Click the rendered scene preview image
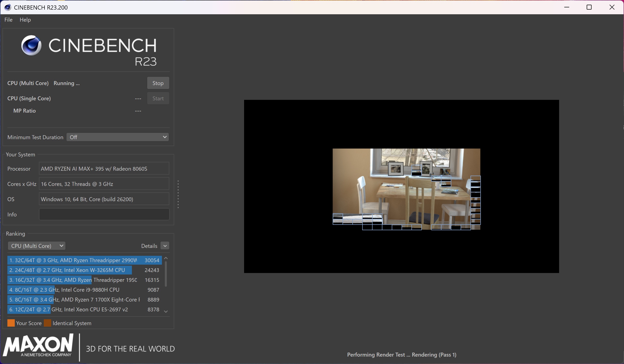The image size is (624, 364). coord(406,189)
